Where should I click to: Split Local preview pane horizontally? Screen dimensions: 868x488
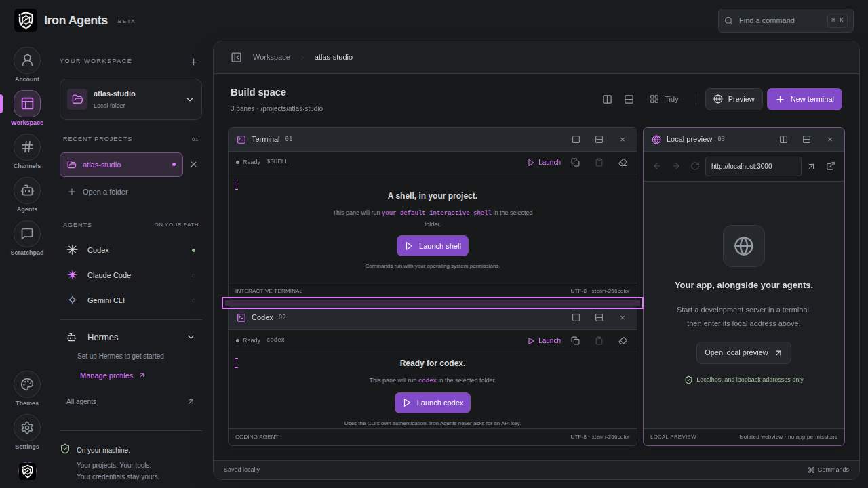pyautogui.click(x=806, y=139)
